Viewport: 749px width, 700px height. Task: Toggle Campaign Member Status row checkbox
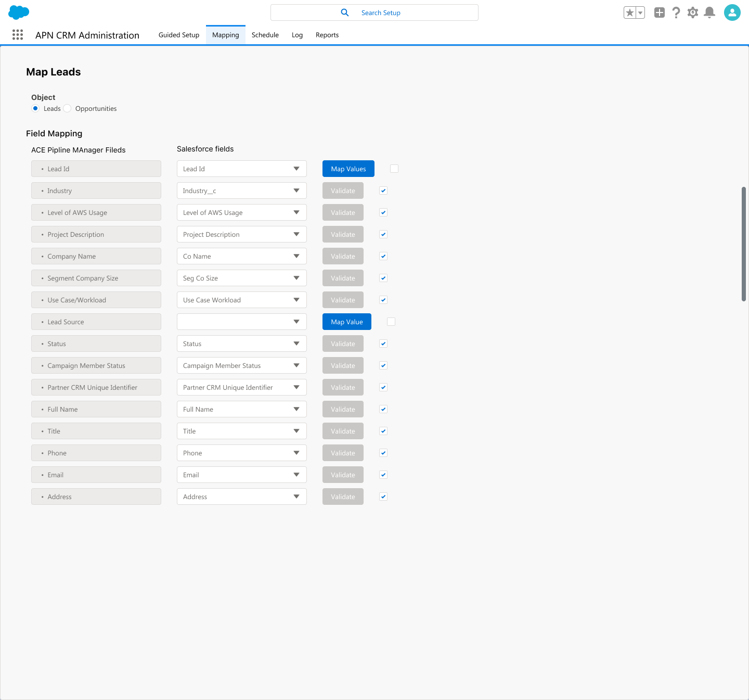tap(383, 365)
